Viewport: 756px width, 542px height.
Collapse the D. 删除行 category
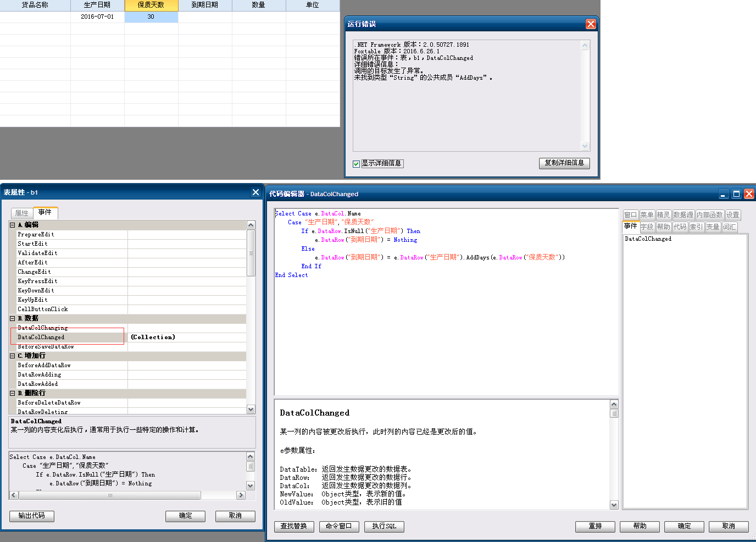point(12,393)
